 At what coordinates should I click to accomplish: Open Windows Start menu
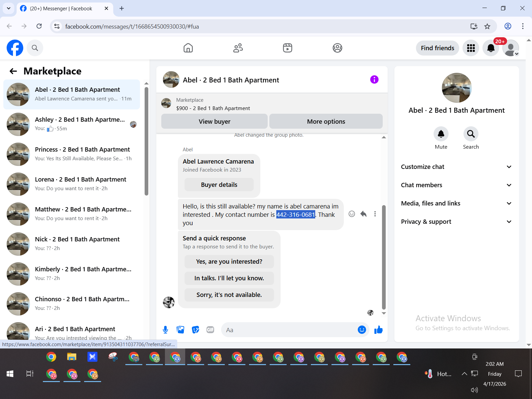click(10, 374)
